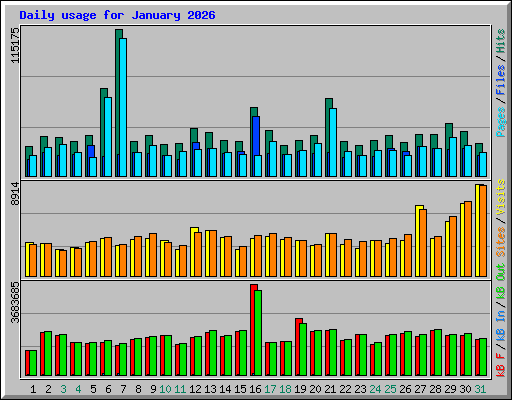
Task: Click the orange sites bar on day 30
Action: tap(468, 239)
